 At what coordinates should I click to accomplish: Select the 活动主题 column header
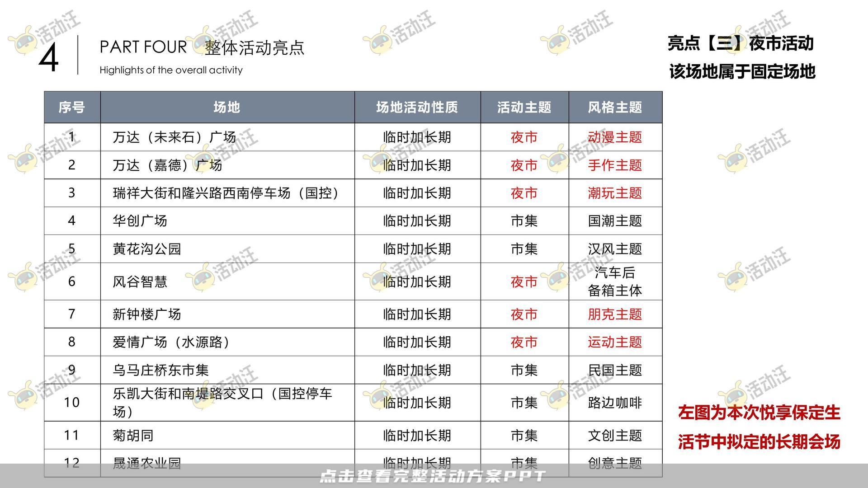coord(524,107)
